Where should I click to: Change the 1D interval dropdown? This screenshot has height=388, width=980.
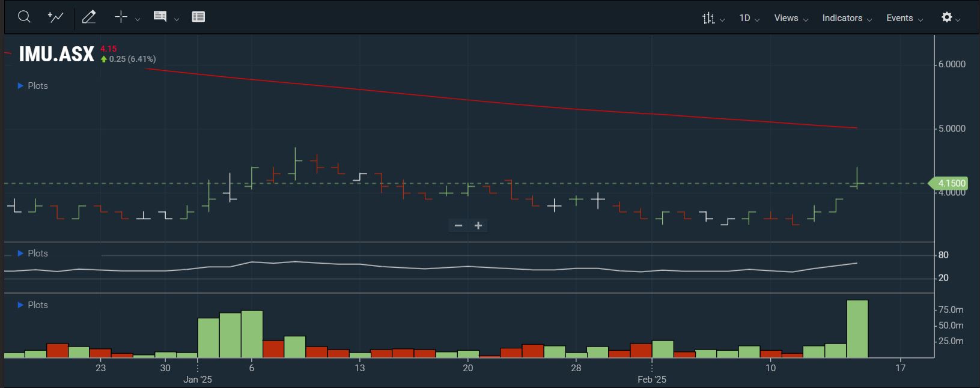(749, 18)
